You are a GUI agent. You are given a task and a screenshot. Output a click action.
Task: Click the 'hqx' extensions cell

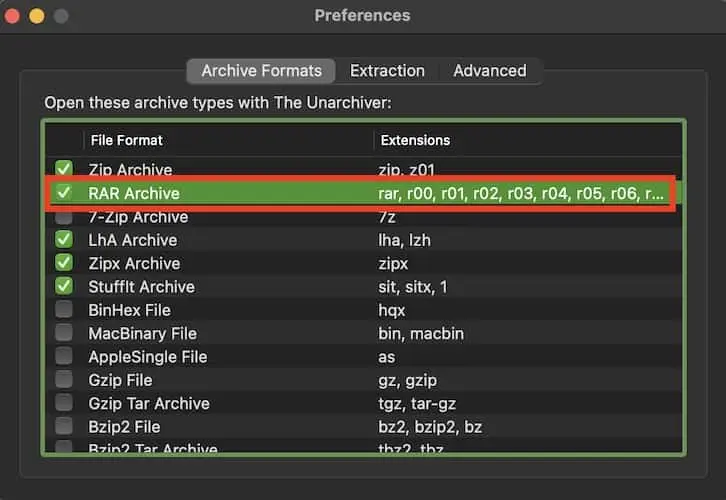click(x=391, y=310)
